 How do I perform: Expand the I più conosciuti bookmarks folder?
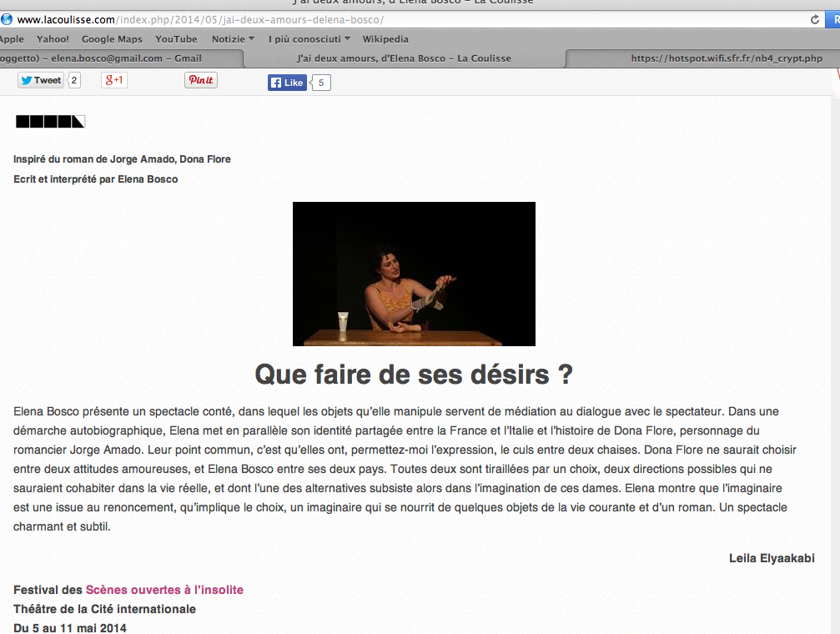point(309,39)
